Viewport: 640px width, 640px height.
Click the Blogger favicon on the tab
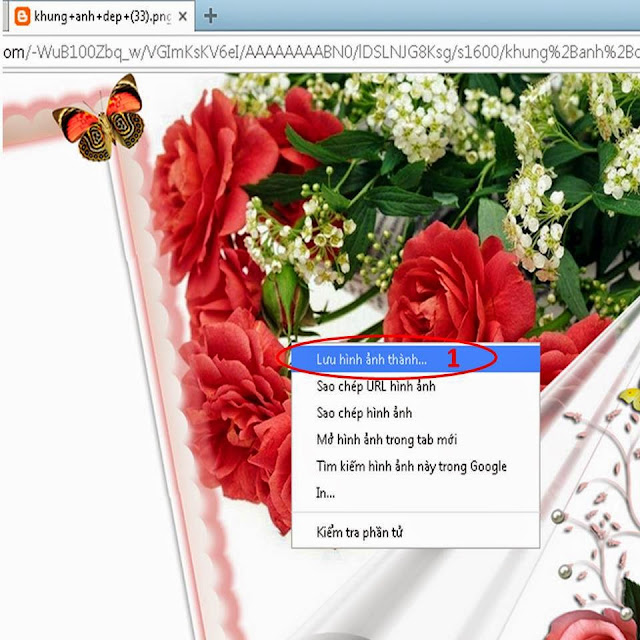pos(22,16)
